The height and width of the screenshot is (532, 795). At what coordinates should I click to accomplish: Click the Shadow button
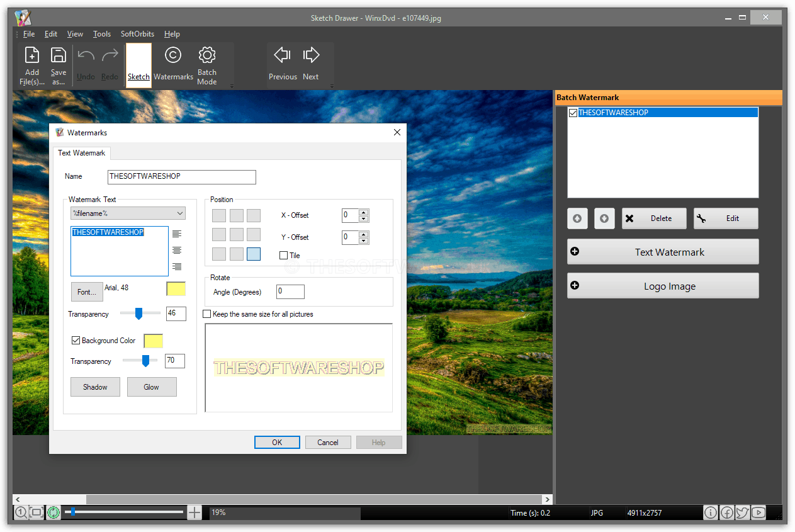(95, 387)
